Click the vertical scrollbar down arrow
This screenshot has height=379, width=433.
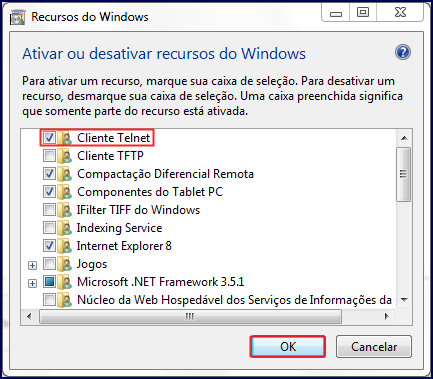point(404,300)
